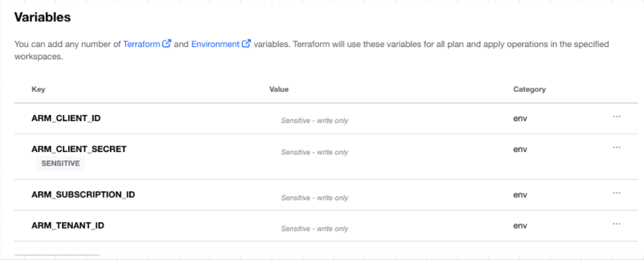
Task: Click the Value column header
Action: coord(279,90)
